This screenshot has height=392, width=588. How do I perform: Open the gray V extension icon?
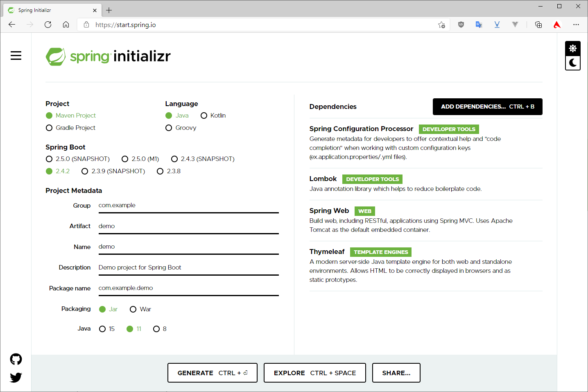point(515,25)
